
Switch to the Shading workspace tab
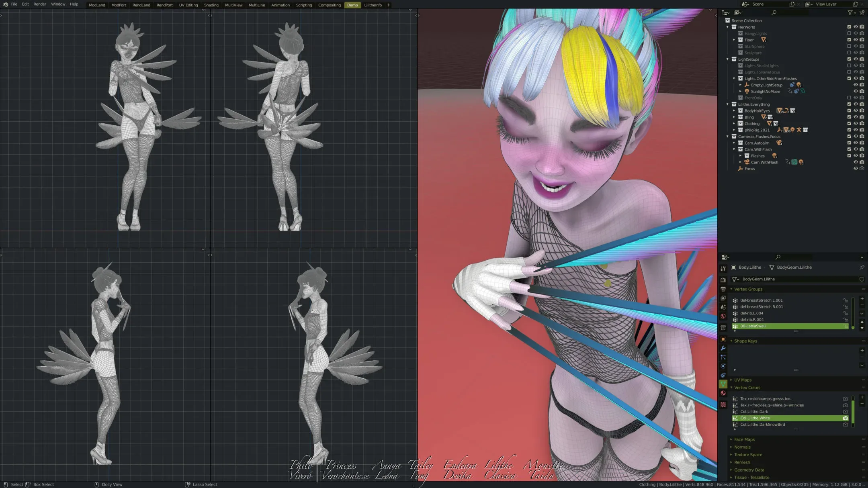(211, 5)
